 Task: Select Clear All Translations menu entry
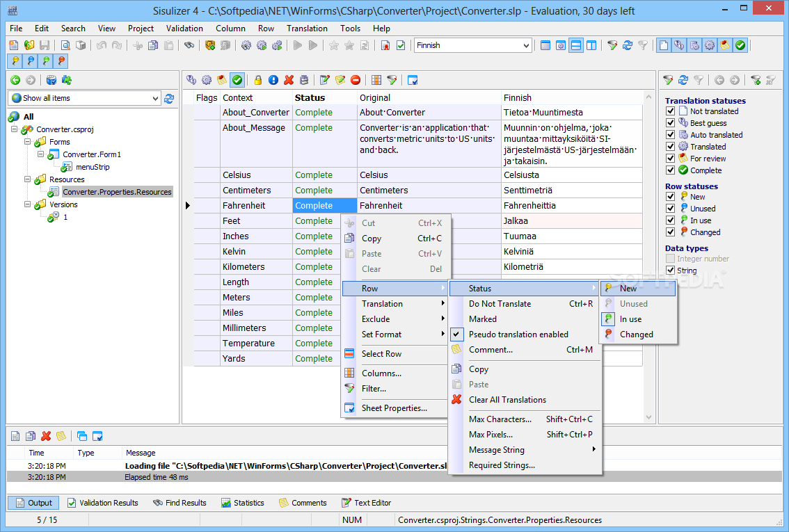click(525, 400)
